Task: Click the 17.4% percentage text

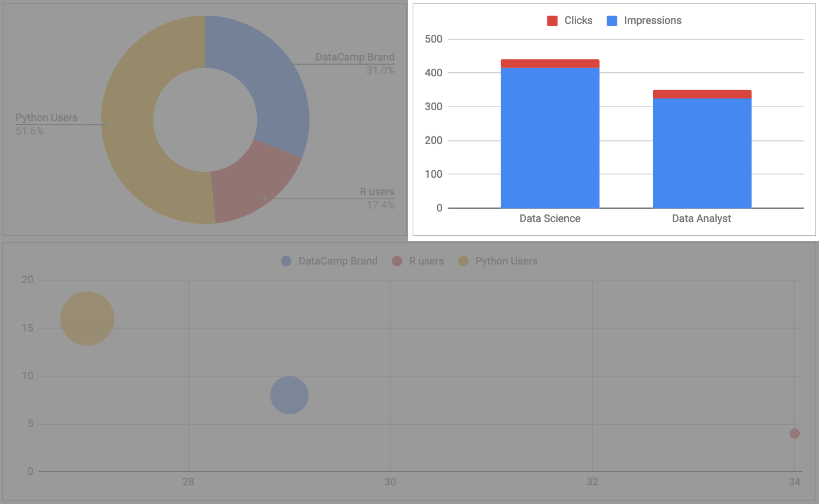Action: (381, 205)
